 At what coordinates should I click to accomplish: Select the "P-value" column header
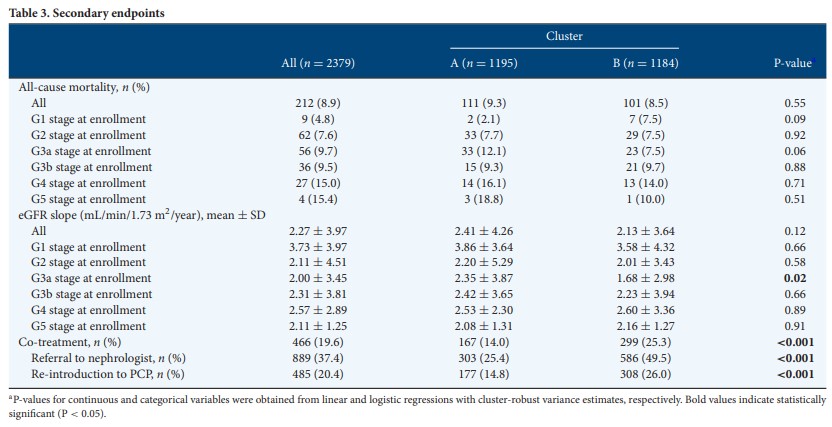click(x=792, y=63)
